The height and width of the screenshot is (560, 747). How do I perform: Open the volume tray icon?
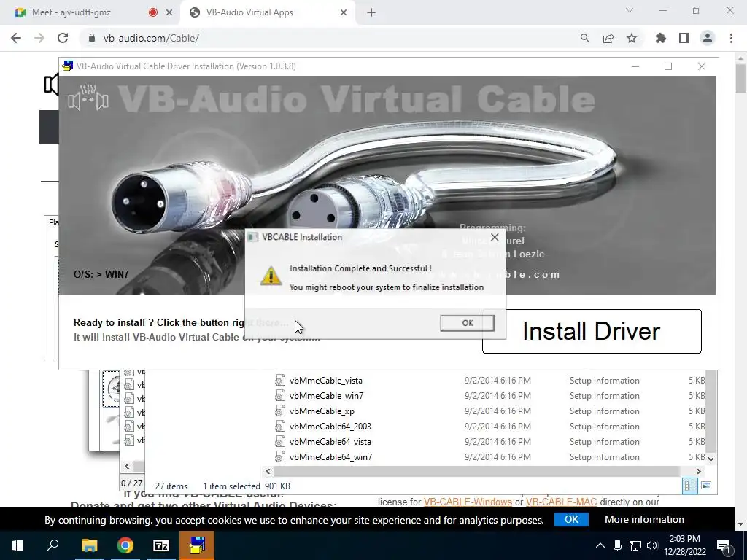click(652, 545)
